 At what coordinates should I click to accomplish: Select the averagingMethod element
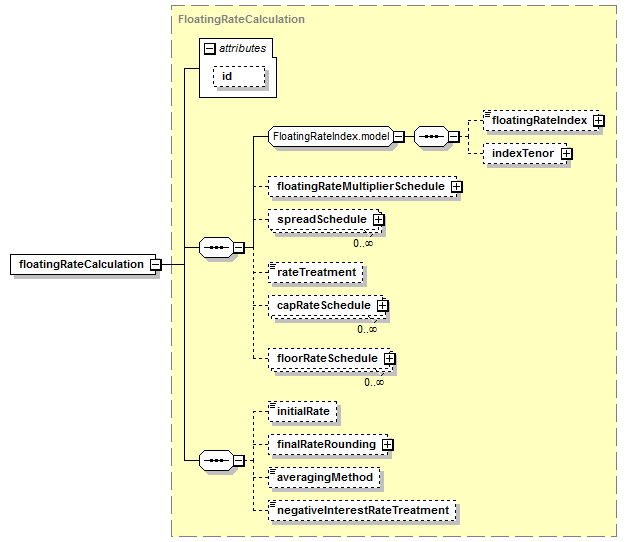tap(325, 477)
